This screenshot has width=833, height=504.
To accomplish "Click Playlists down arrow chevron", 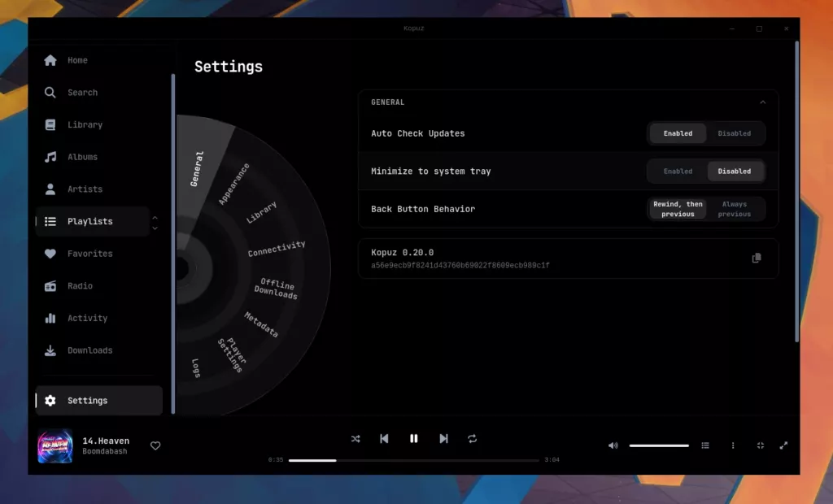I will coord(155,228).
